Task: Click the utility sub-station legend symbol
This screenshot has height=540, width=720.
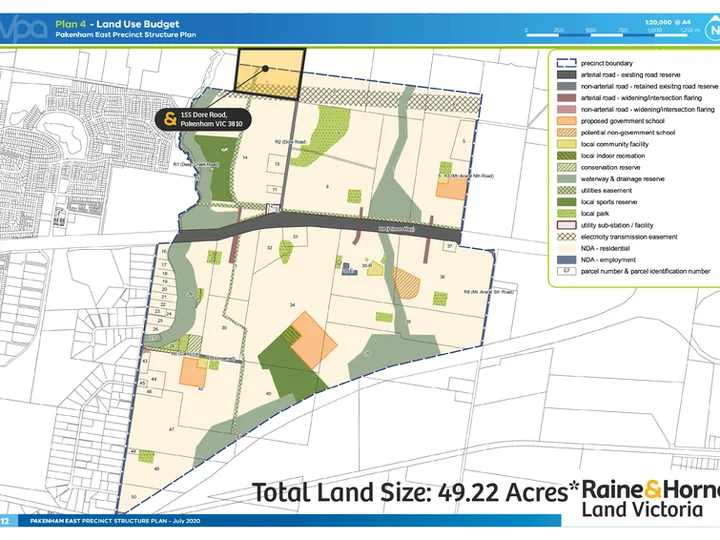Action: 566,225
